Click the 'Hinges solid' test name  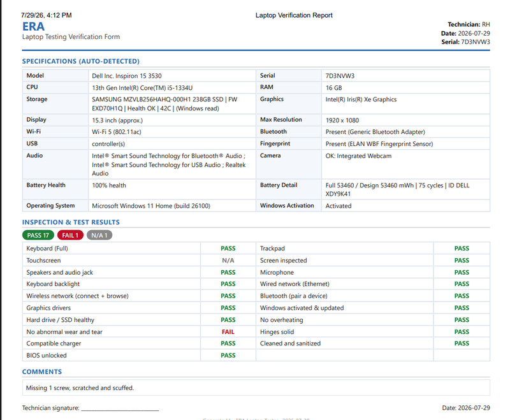pyautogui.click(x=277, y=332)
